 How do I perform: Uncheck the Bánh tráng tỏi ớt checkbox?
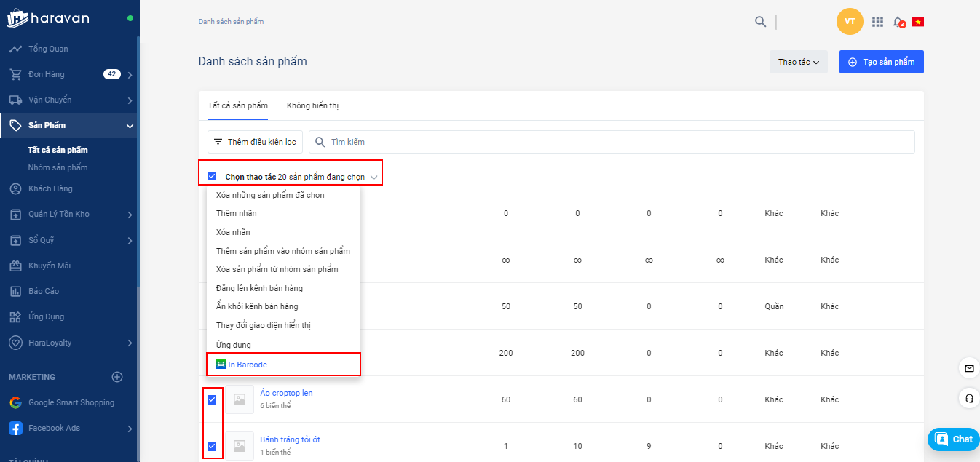pyautogui.click(x=212, y=446)
